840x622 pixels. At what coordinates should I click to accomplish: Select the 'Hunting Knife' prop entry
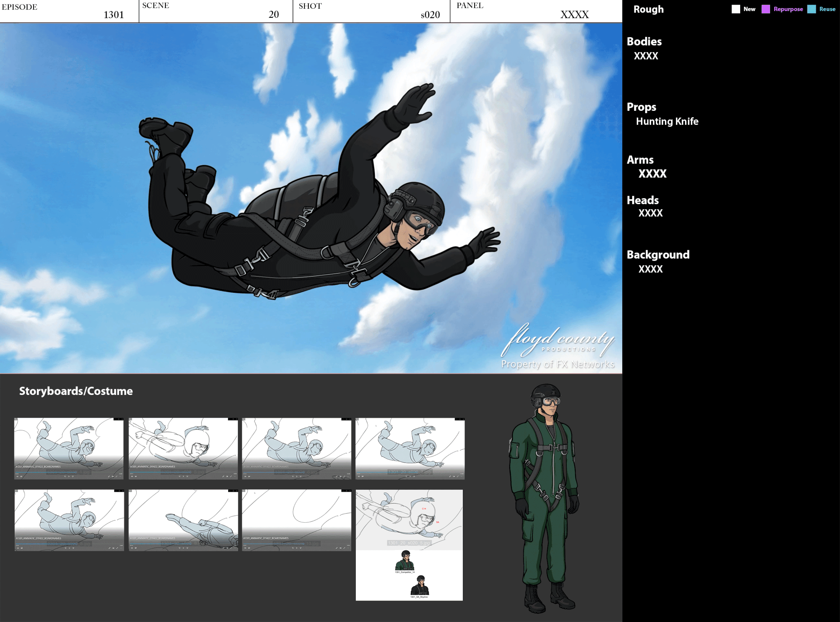(x=667, y=121)
